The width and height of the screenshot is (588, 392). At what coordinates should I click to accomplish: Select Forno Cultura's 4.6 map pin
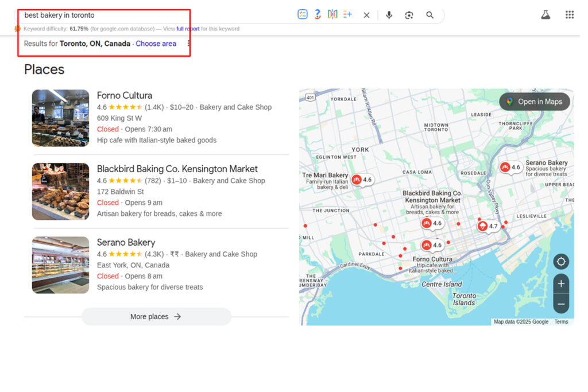coord(432,245)
